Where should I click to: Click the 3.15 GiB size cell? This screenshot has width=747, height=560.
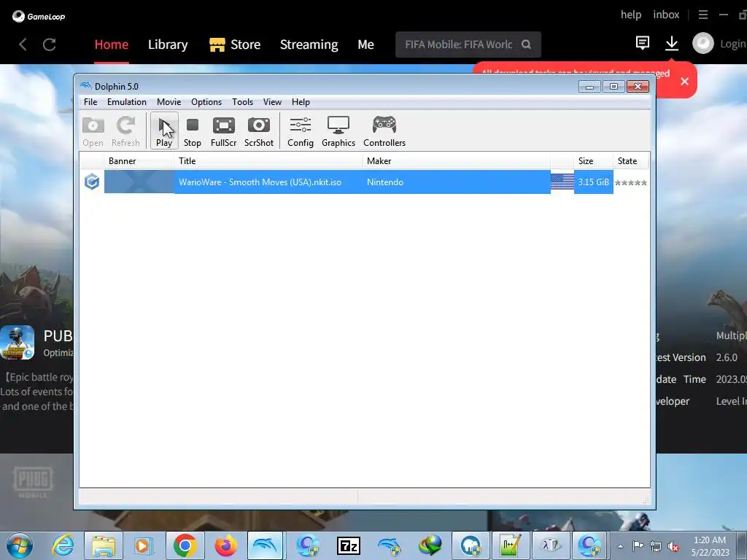pos(594,182)
